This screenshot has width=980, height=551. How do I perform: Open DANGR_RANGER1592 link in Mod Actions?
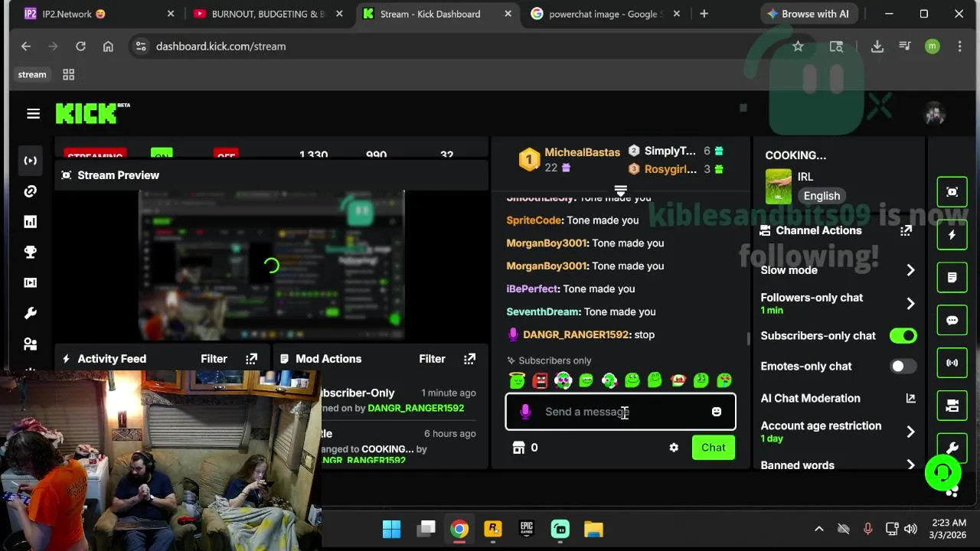click(x=416, y=408)
